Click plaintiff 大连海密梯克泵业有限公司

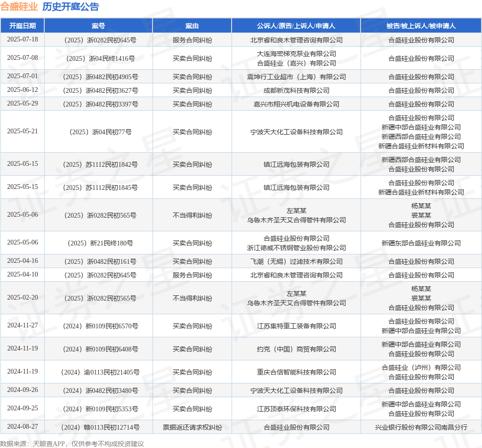297,54
